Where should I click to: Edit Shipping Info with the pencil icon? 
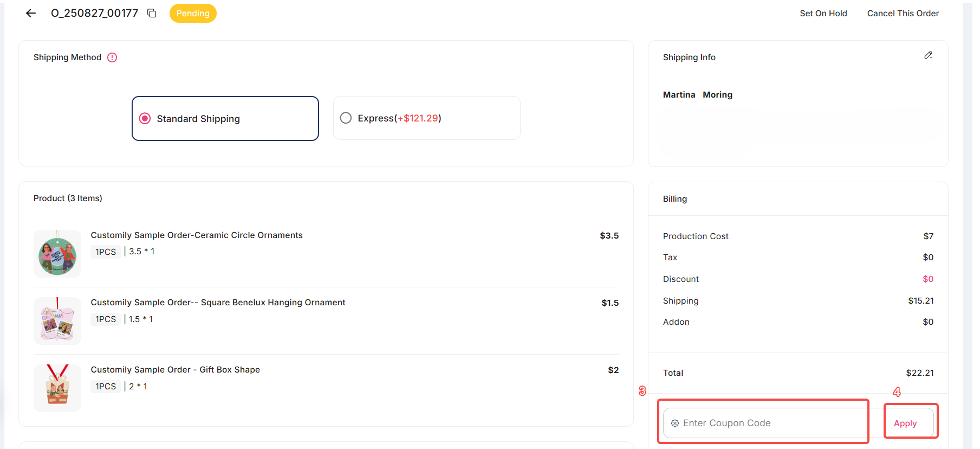click(928, 55)
